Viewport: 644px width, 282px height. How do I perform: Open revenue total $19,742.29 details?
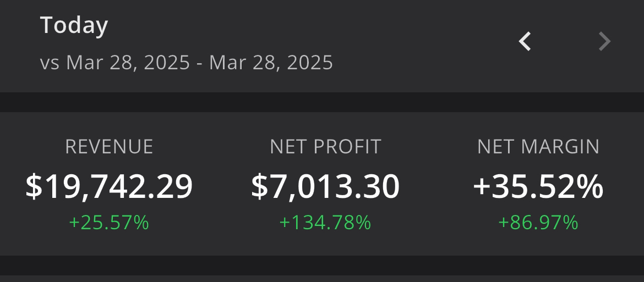pos(109,186)
